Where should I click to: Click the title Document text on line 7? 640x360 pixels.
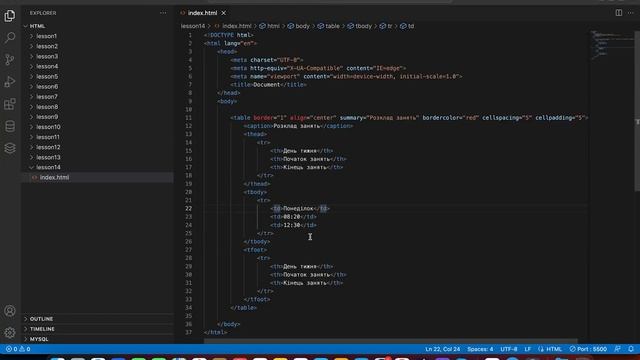pyautogui.click(x=267, y=84)
